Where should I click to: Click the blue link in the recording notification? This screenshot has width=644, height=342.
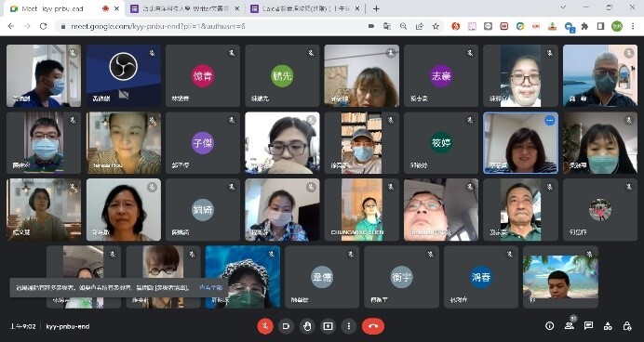click(x=210, y=288)
